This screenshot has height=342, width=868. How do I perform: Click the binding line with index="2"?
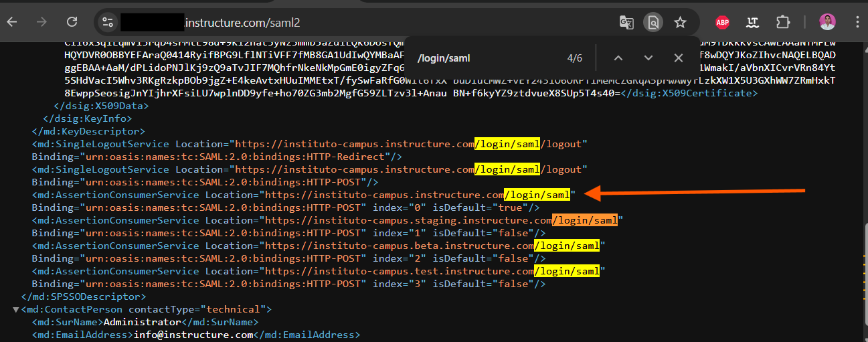click(289, 258)
